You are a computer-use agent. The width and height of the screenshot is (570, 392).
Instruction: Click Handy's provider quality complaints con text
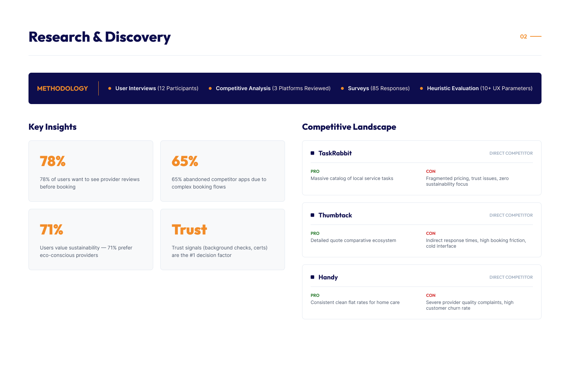point(470,305)
